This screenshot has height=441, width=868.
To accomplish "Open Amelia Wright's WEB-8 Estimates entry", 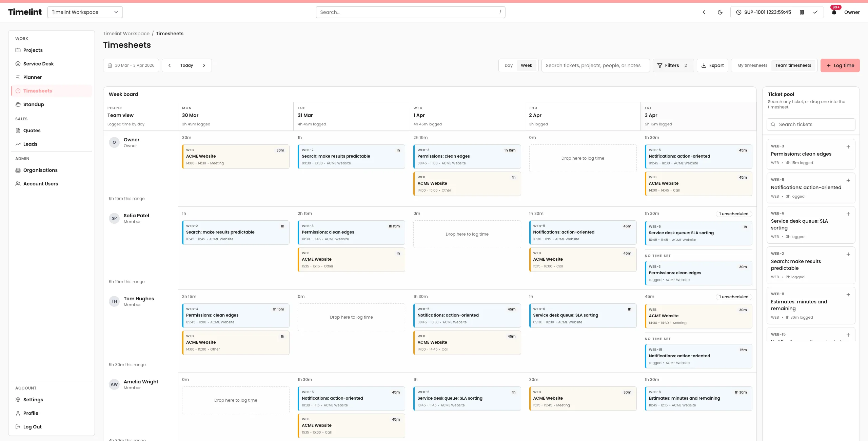I will point(698,399).
